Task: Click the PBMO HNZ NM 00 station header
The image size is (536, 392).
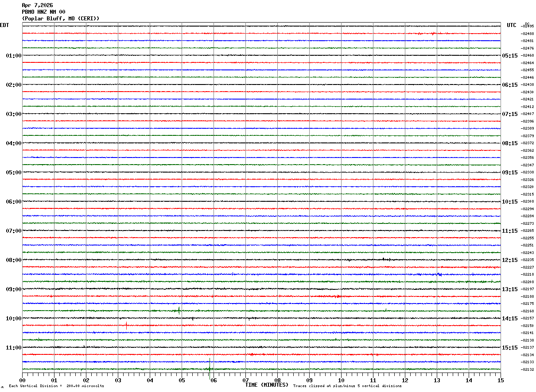Action: (x=43, y=12)
